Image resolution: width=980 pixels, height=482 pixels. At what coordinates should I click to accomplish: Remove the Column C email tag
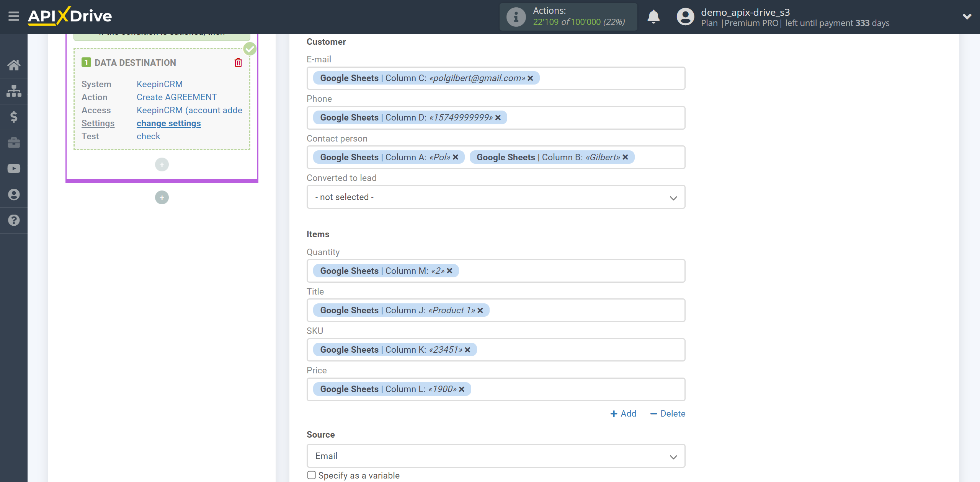530,78
